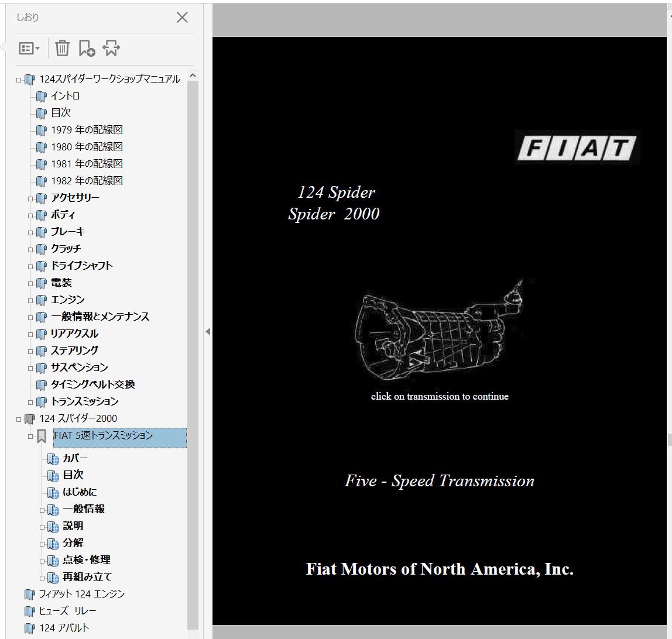Add a new bookmark icon
This screenshot has width=672, height=639.
(x=87, y=48)
